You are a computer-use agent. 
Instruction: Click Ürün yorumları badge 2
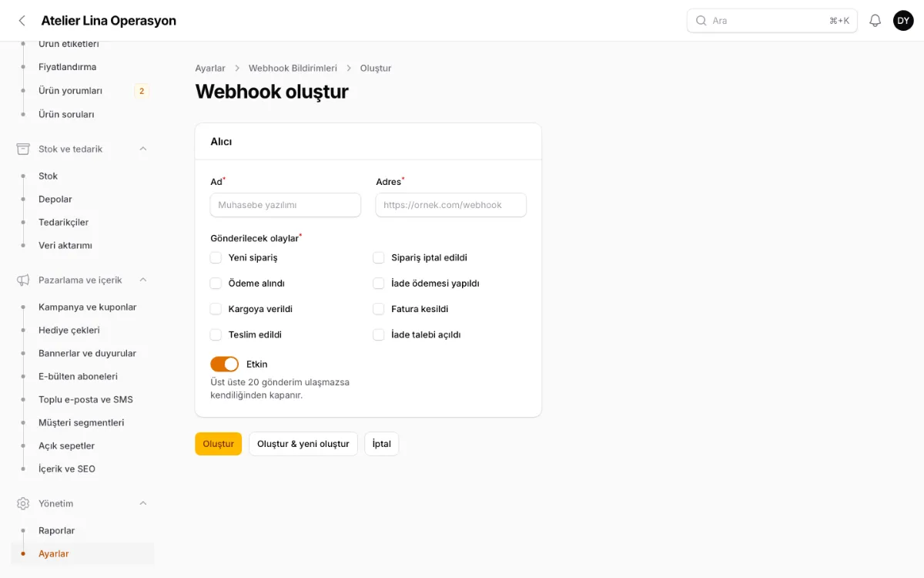(x=141, y=91)
